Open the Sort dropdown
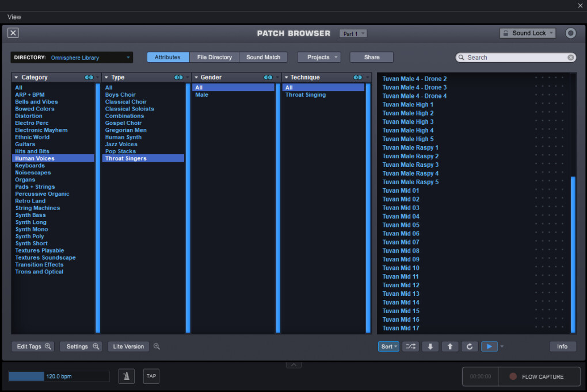The height and width of the screenshot is (392, 587). (x=388, y=347)
